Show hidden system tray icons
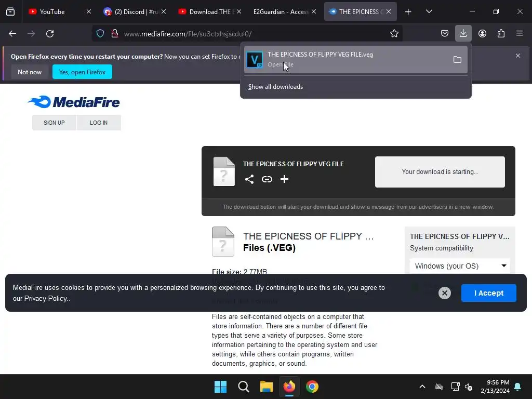This screenshot has height=399, width=532. (x=422, y=387)
